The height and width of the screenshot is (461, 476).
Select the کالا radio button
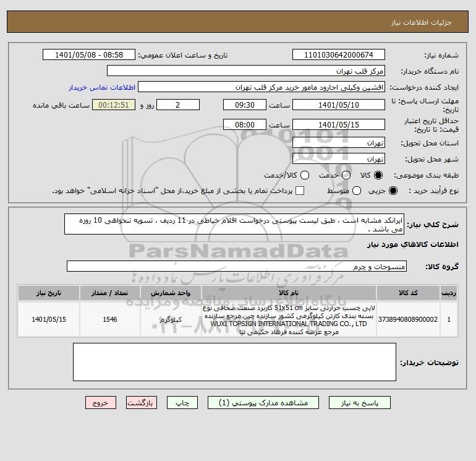tap(378, 175)
